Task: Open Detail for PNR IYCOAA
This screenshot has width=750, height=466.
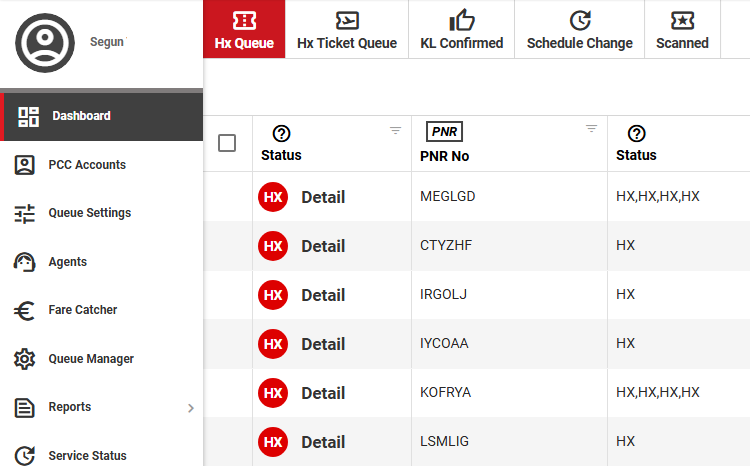Action: 323,344
